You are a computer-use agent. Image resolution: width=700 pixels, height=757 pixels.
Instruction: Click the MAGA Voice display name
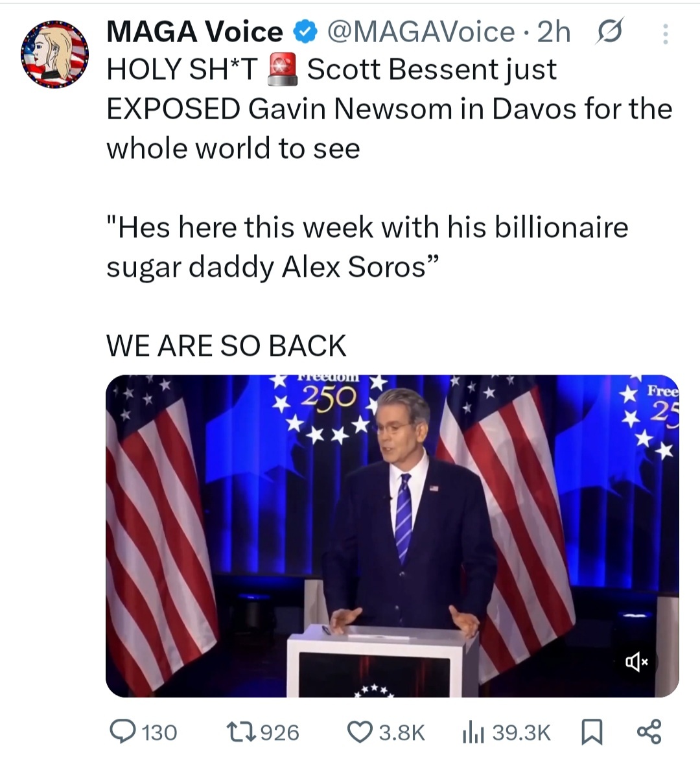point(194,32)
